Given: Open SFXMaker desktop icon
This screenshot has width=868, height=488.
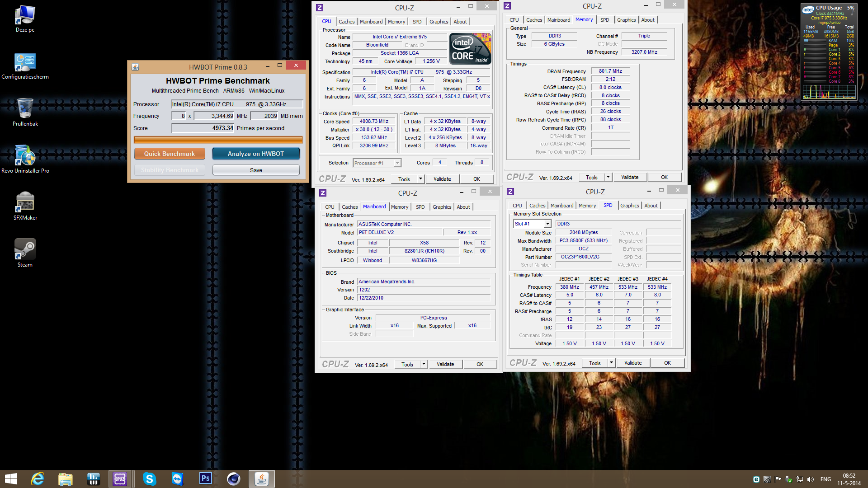Looking at the screenshot, I should [25, 206].
